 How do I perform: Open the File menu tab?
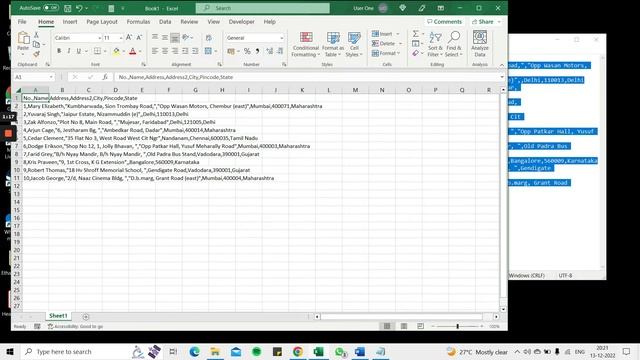22,22
